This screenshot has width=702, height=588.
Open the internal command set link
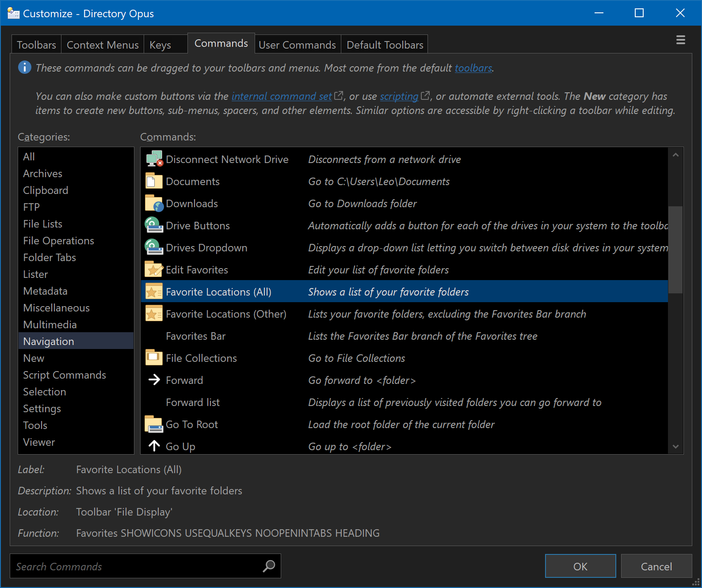(x=282, y=96)
